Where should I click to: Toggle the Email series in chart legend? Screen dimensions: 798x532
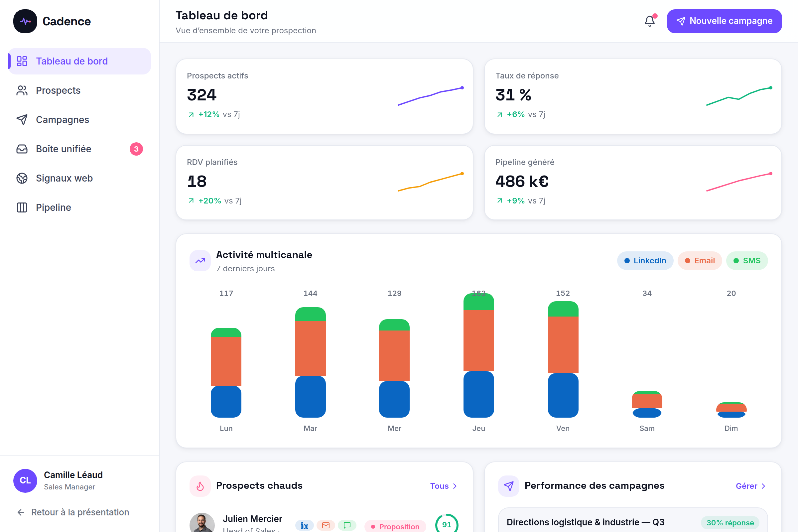700,261
